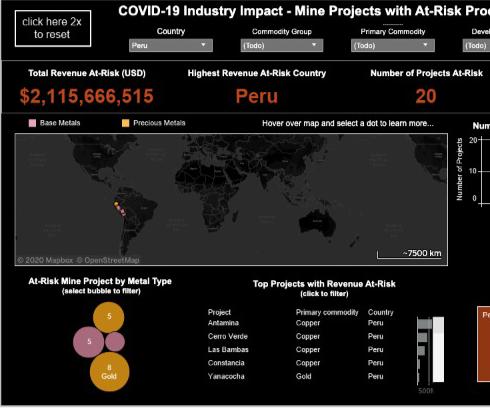The width and height of the screenshot is (490, 408).
Task: Click the ~7500 km map scale indicator
Action: point(409,254)
